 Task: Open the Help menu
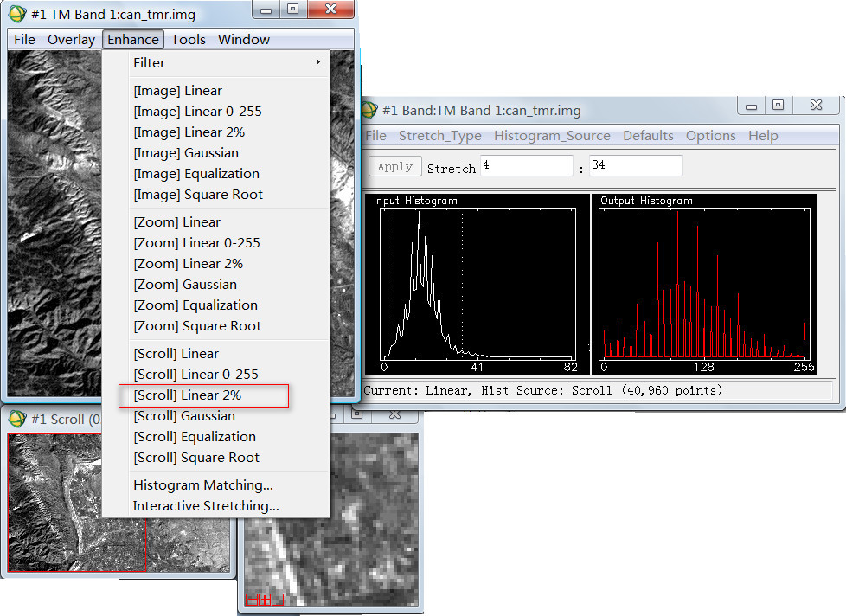coord(763,135)
